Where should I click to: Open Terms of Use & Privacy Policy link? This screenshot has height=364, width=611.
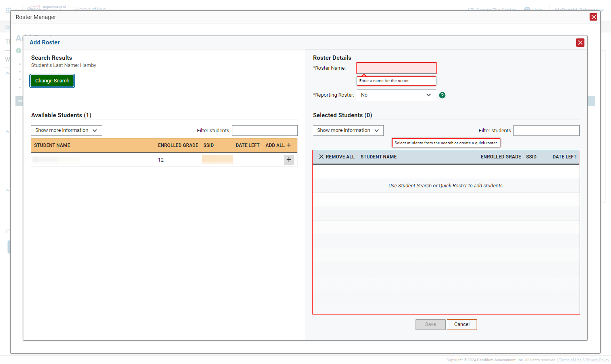584,360
